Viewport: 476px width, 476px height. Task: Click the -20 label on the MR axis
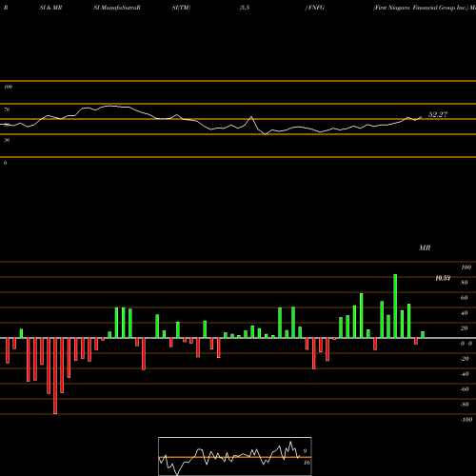pos(465,359)
